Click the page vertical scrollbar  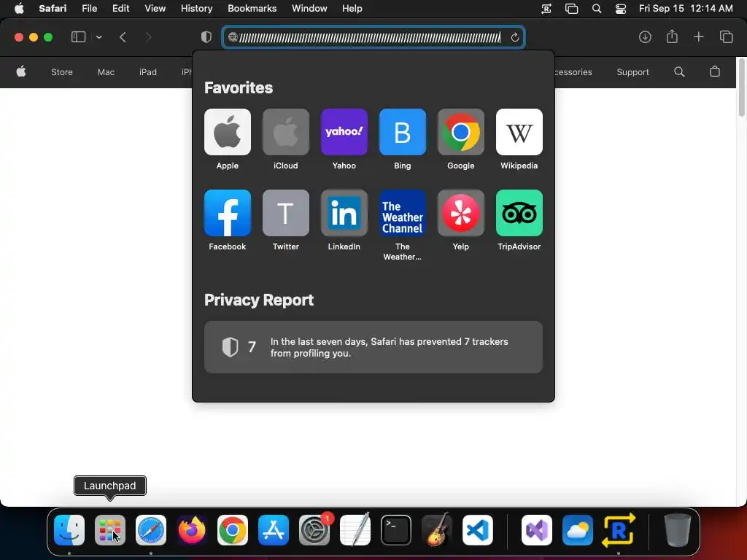(741, 88)
